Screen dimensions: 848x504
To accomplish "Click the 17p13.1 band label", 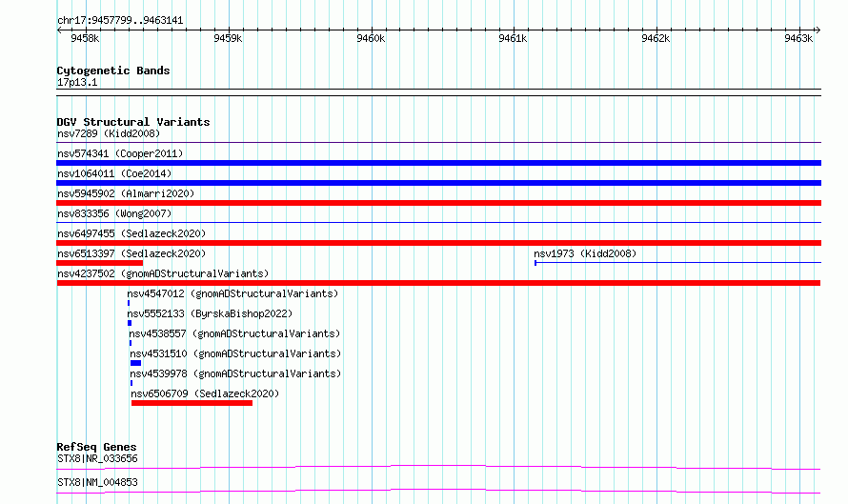I will [x=77, y=82].
